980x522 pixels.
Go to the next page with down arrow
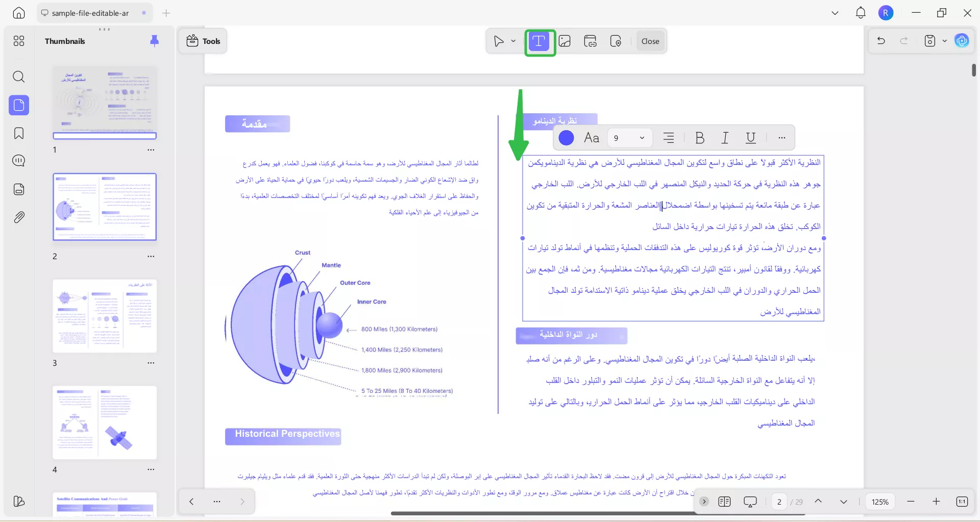[x=844, y=502]
